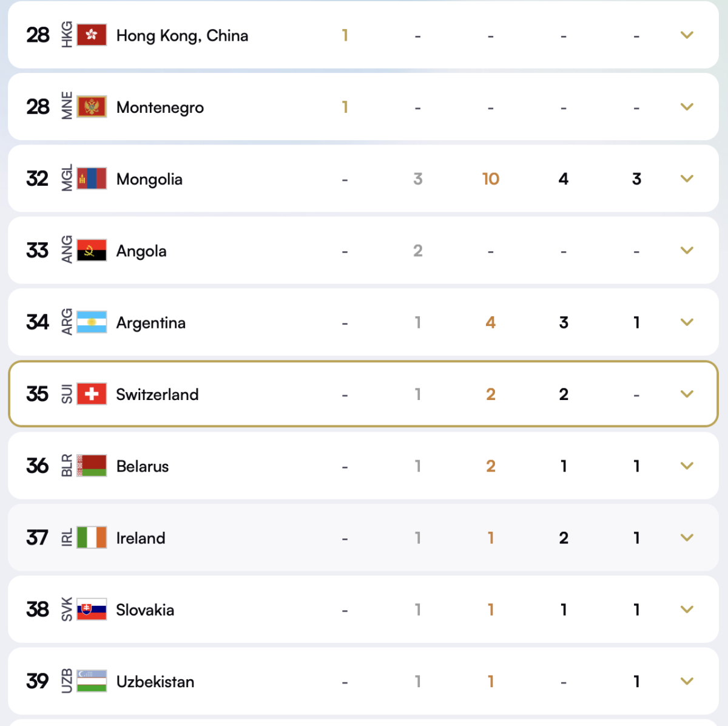Click the Slovakia flag icon
Screen dimensions: 728x726
92,609
